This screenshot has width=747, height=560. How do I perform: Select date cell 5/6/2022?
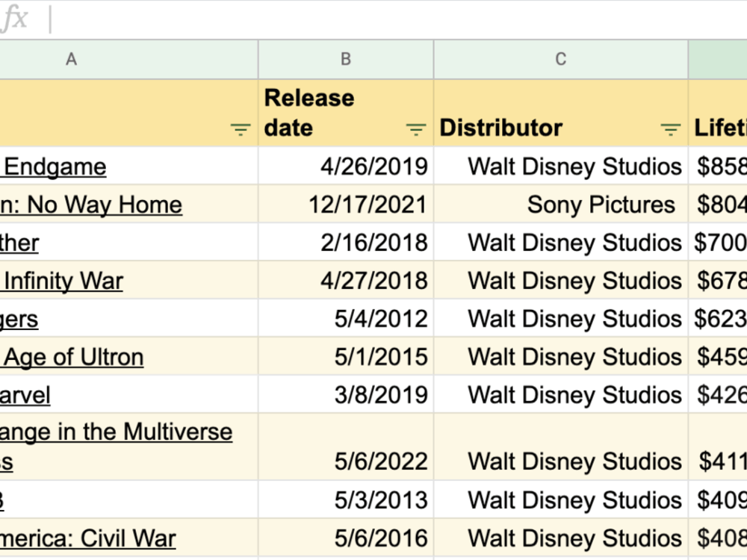point(346,447)
